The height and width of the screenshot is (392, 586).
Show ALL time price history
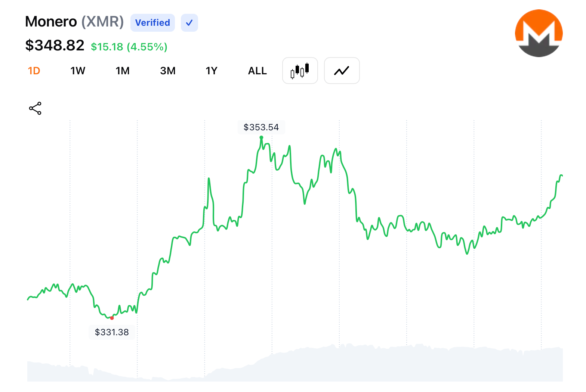pos(257,71)
